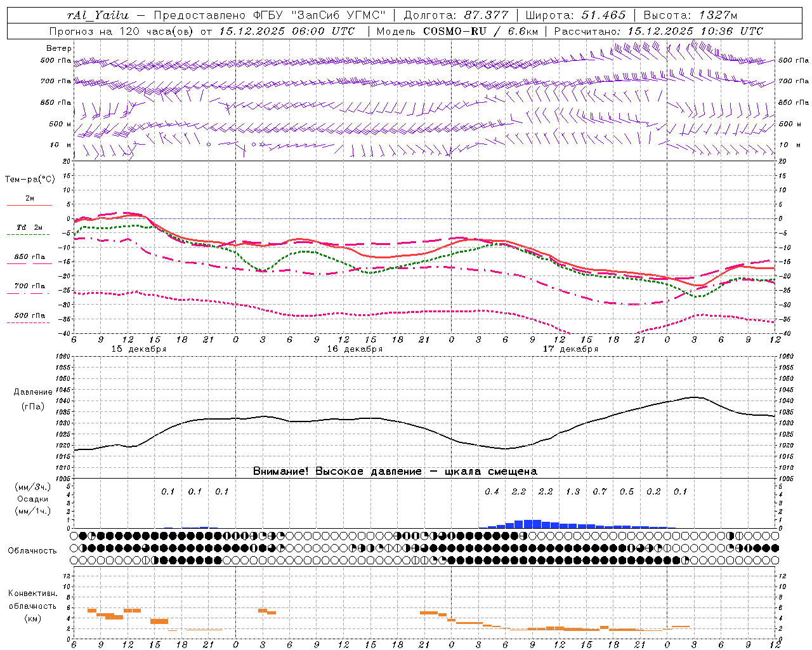
Task: Click the Широта: 51.465 value
Action: click(x=575, y=15)
